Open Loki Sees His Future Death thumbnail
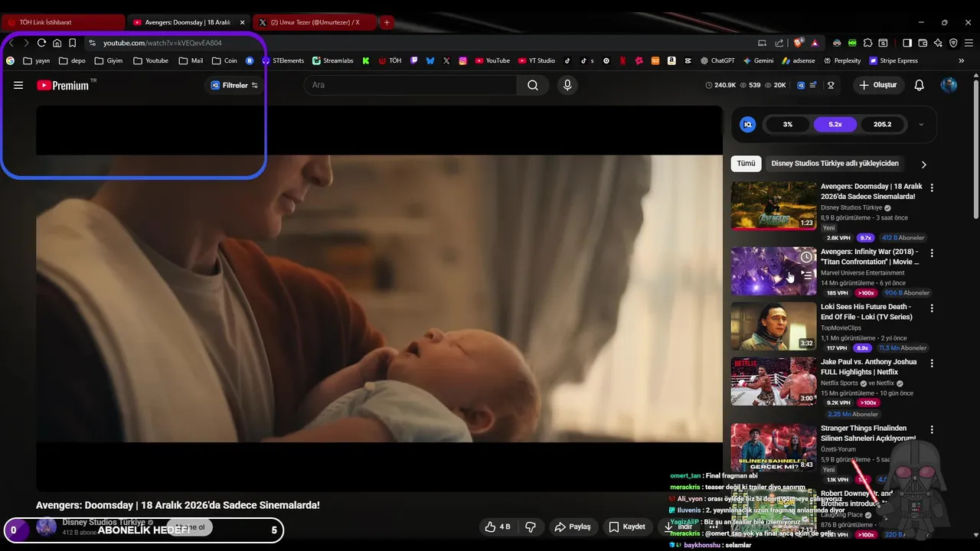 pos(773,326)
